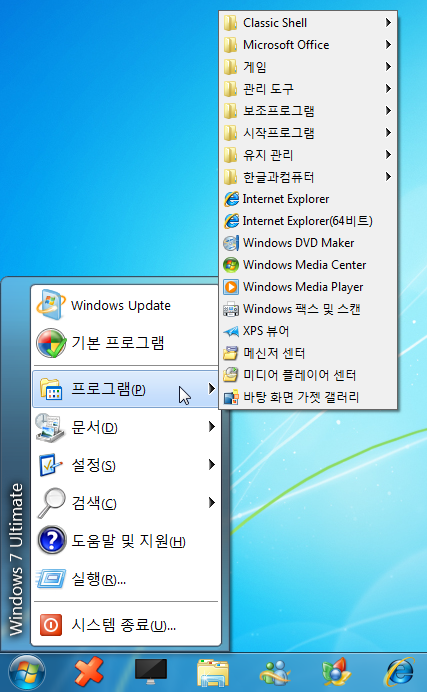Click the Internet Explorer icon in the submenu
The width and height of the screenshot is (427, 692).
point(231,199)
